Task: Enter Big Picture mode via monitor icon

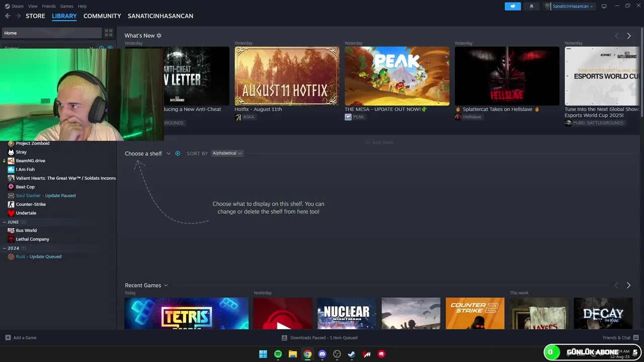Action: pyautogui.click(x=604, y=6)
